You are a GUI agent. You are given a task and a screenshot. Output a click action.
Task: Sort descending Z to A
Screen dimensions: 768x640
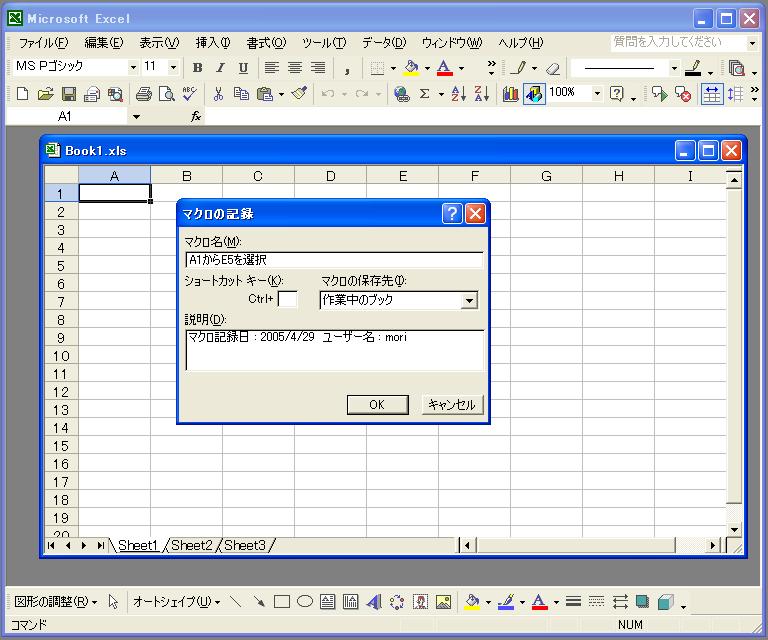coord(482,94)
